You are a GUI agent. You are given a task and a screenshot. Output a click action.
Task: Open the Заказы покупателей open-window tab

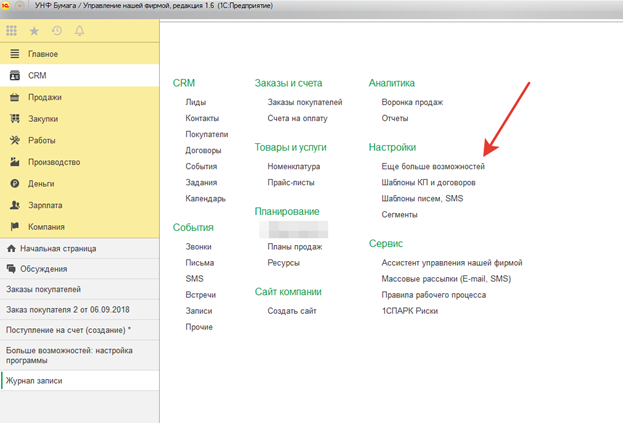point(79,289)
